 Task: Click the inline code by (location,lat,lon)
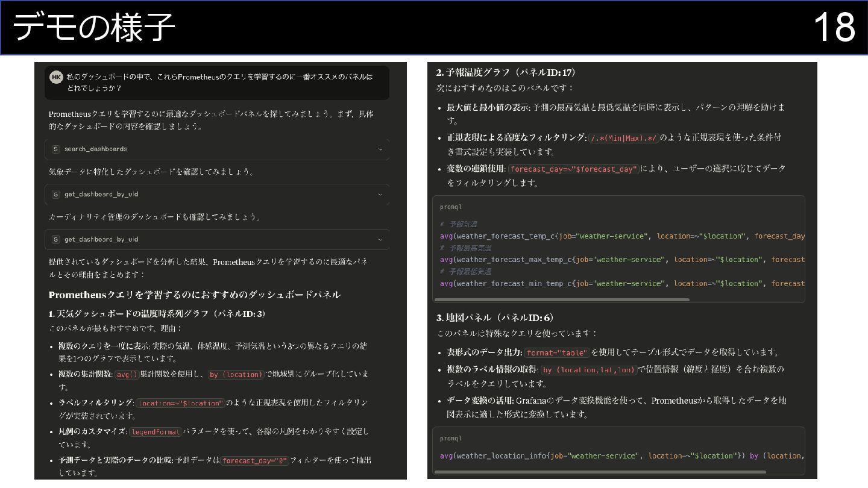(x=589, y=370)
